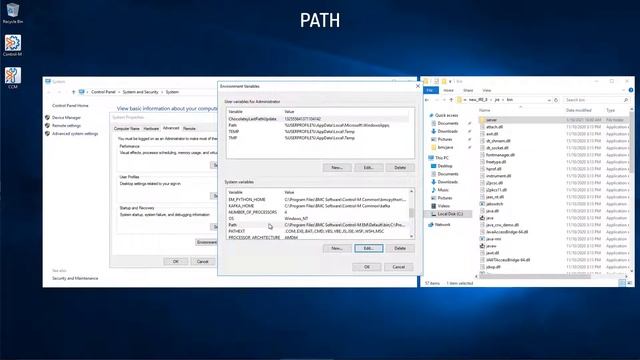Switch to Computer Name tab
The height and width of the screenshot is (360, 640).
[127, 129]
